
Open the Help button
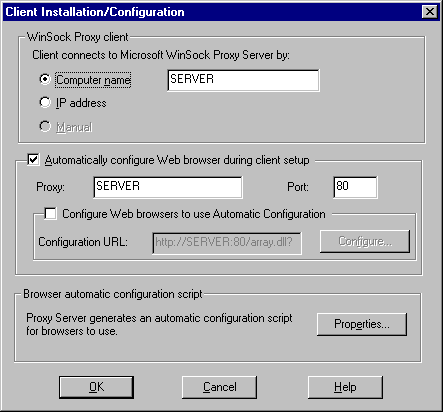[345, 387]
